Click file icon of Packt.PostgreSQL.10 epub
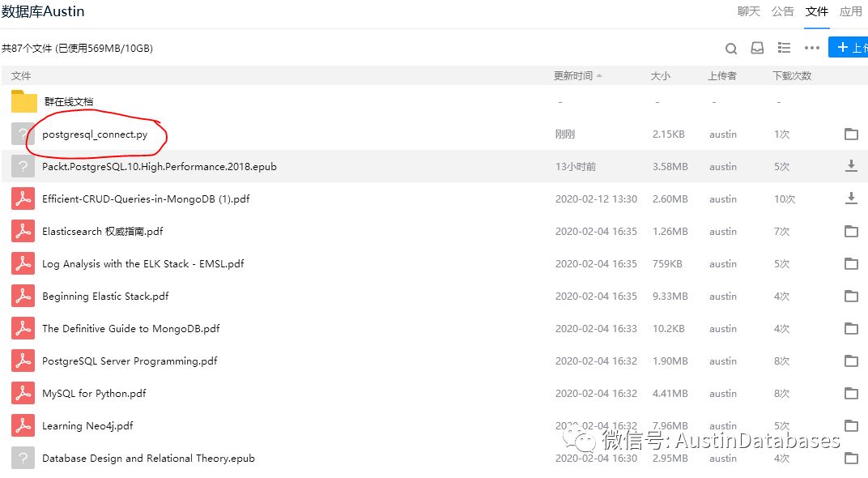This screenshot has height=478, width=868. (x=23, y=166)
